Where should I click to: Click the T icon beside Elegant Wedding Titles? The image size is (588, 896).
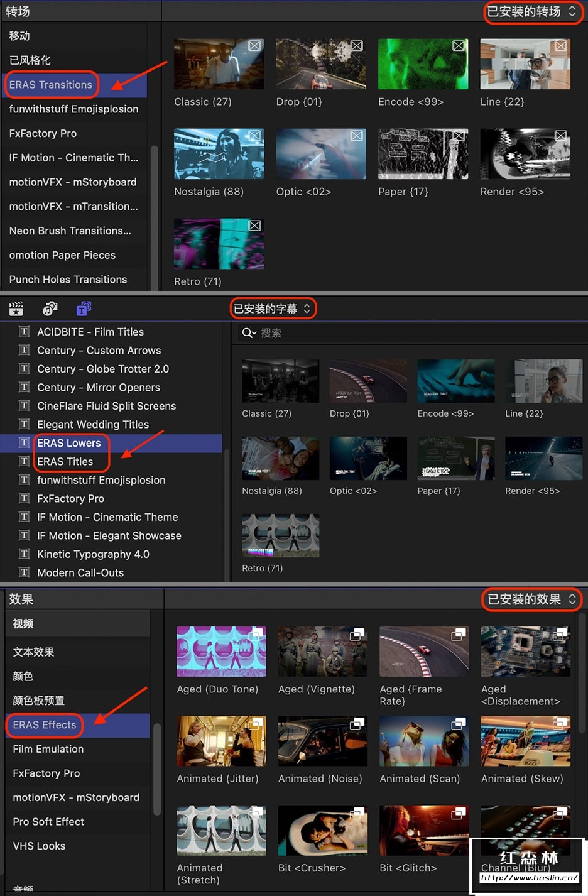pos(24,424)
